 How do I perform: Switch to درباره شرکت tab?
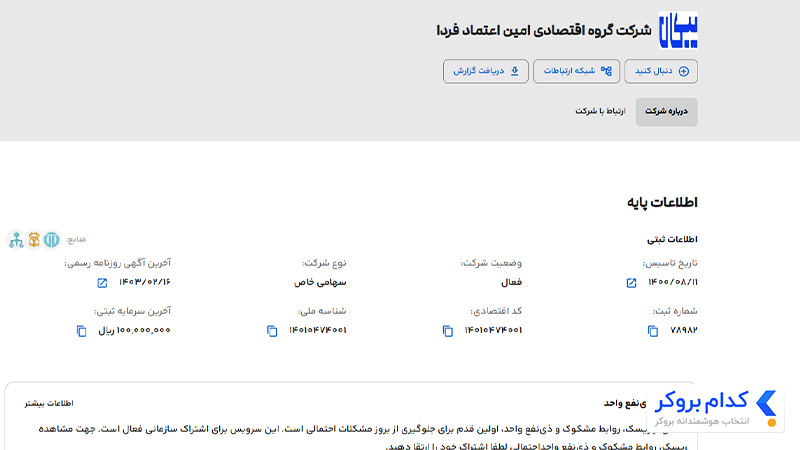tap(666, 112)
